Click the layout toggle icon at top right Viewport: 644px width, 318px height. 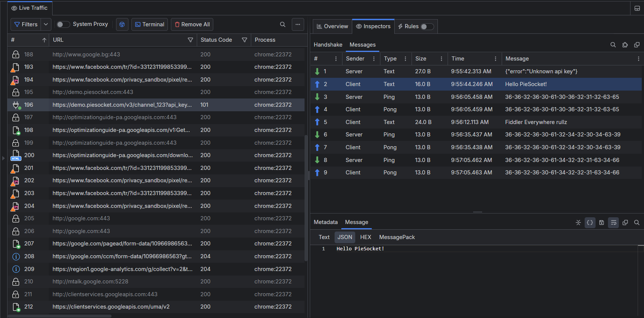[637, 8]
